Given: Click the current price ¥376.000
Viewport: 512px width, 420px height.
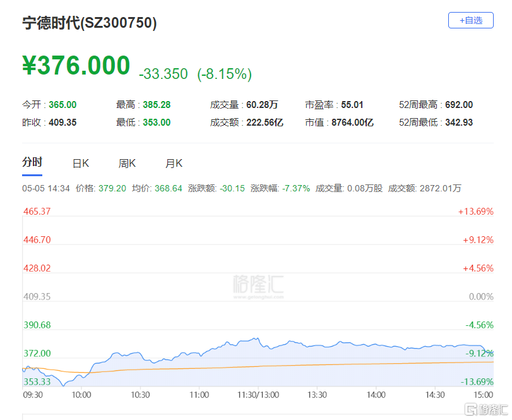Looking at the screenshot, I should (x=76, y=65).
